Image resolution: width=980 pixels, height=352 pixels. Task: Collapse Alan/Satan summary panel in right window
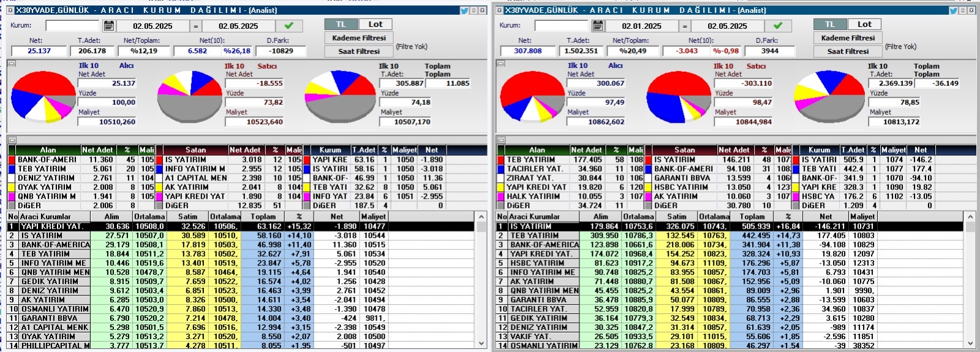500,140
